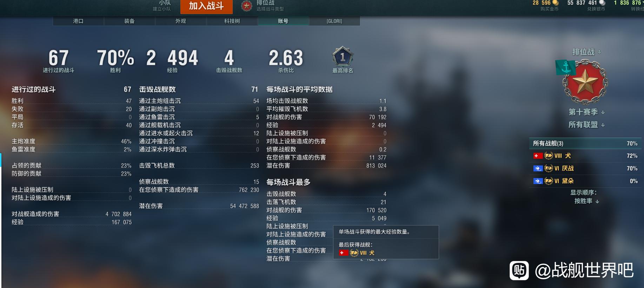Open the 科技树 tab
The image size is (644, 288).
(232, 21)
